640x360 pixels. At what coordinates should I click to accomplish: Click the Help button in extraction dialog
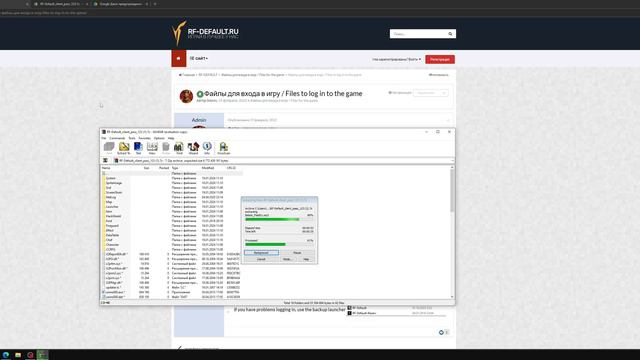click(306, 259)
